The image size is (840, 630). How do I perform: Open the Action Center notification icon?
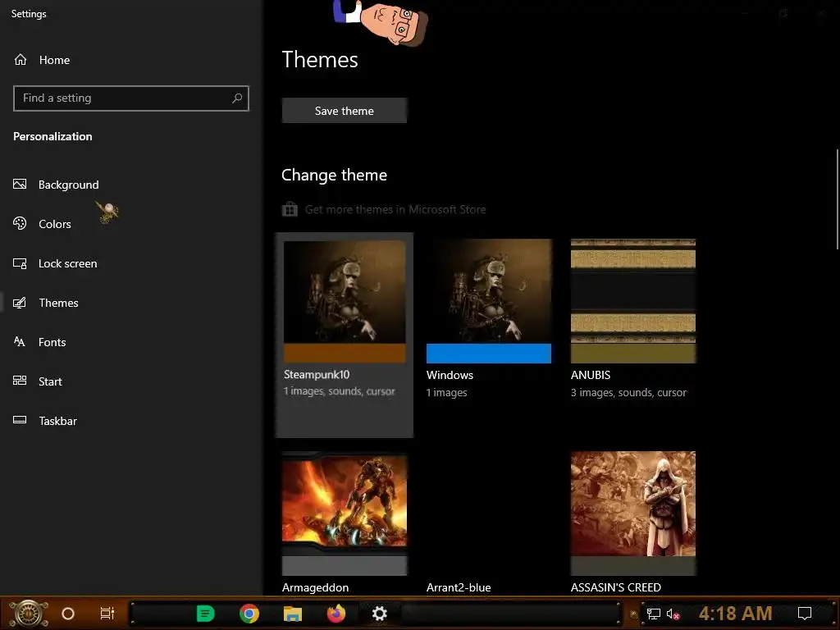804,614
